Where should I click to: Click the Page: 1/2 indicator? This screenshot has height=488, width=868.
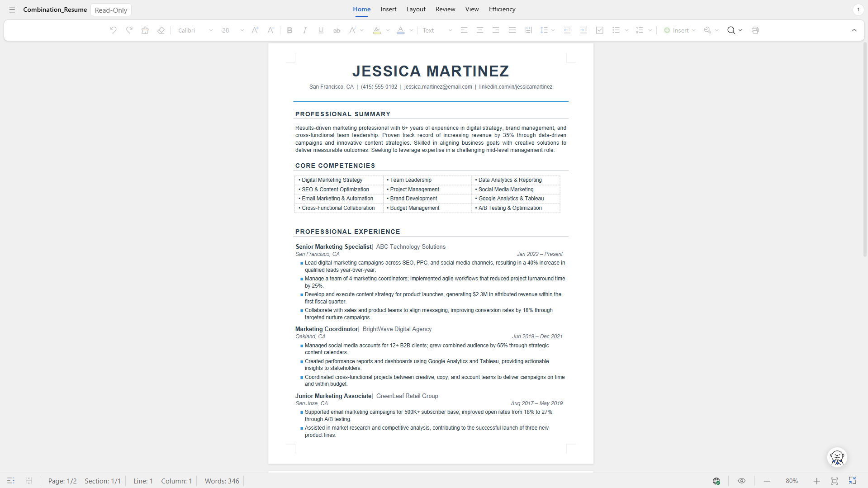(x=62, y=481)
